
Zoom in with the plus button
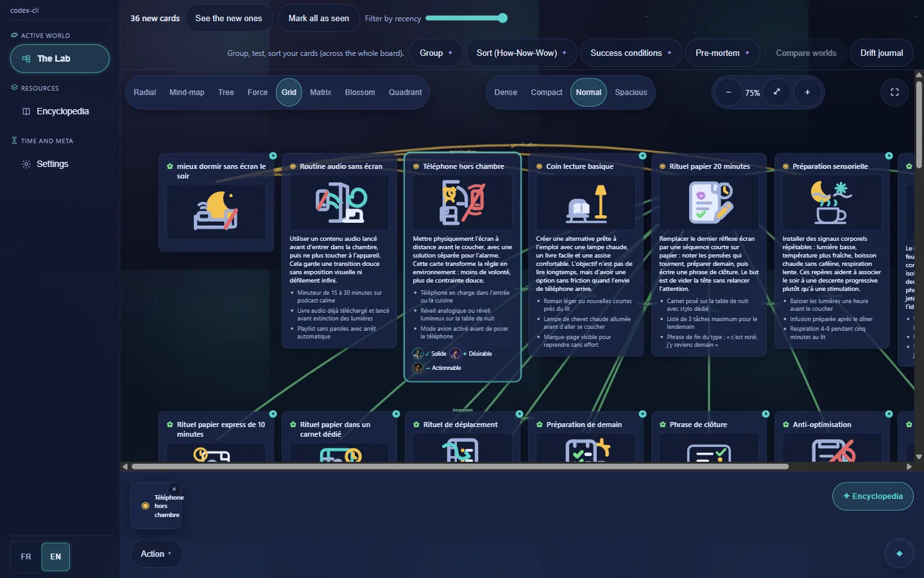[x=807, y=92]
